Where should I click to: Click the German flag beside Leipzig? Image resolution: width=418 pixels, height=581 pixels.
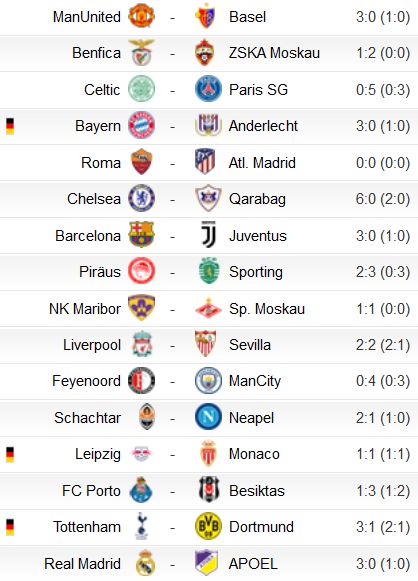click(x=10, y=455)
